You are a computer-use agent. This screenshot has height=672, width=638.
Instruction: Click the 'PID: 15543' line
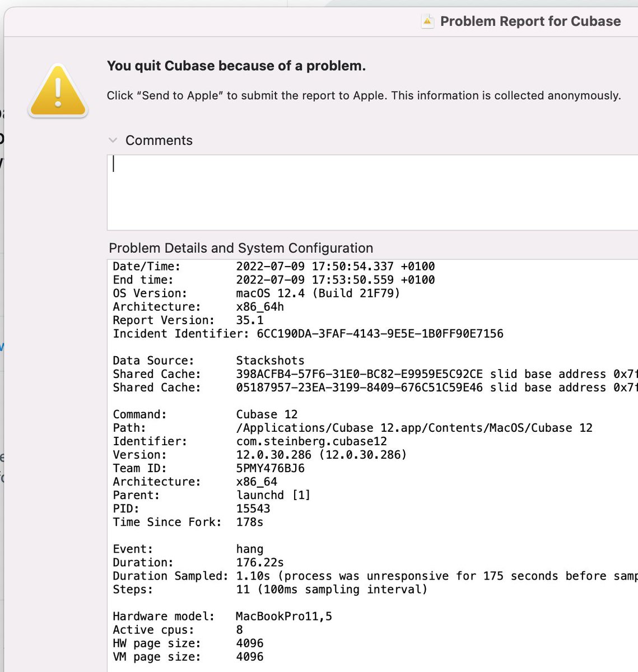point(192,508)
